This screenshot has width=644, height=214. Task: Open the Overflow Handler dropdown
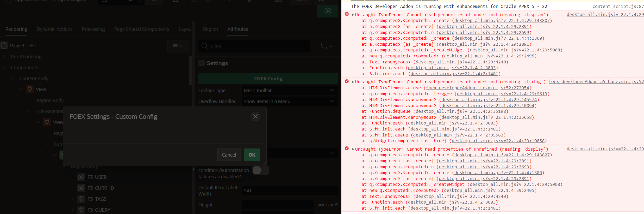pyautogui.click(x=290, y=102)
